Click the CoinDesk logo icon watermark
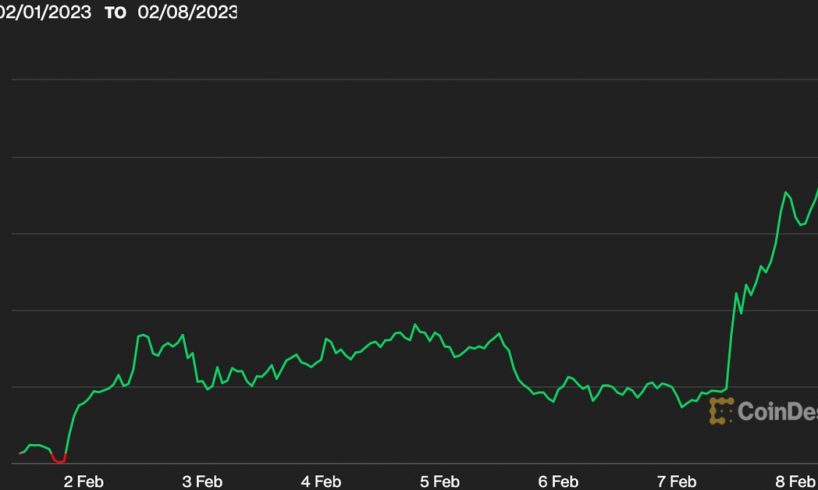Viewport: 818px width, 490px height. click(720, 410)
